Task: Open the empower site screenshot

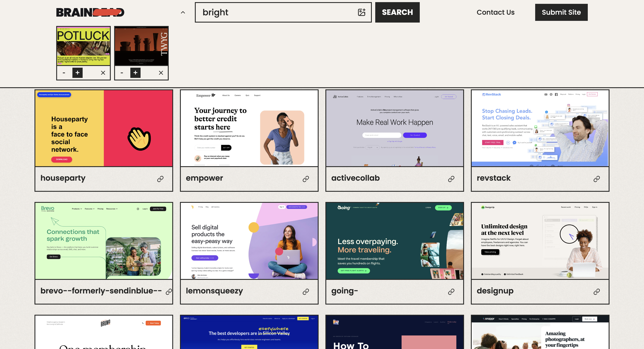Action: [x=249, y=128]
